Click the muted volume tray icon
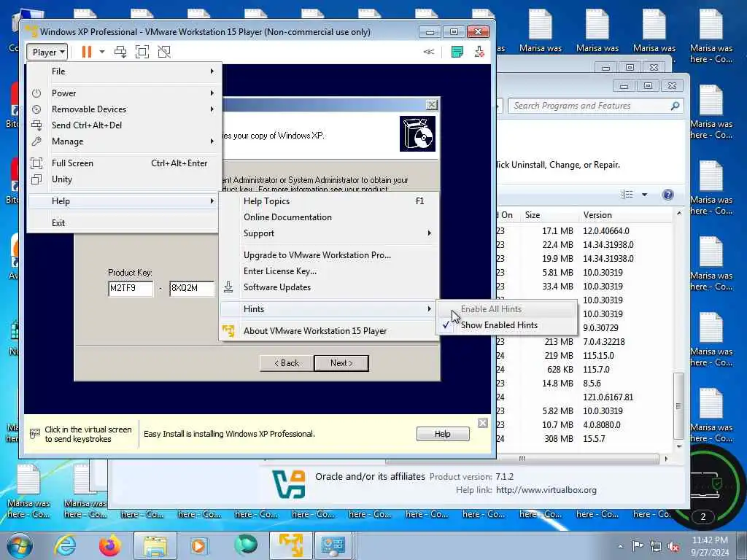Screen dimensions: 747x560 673,547
